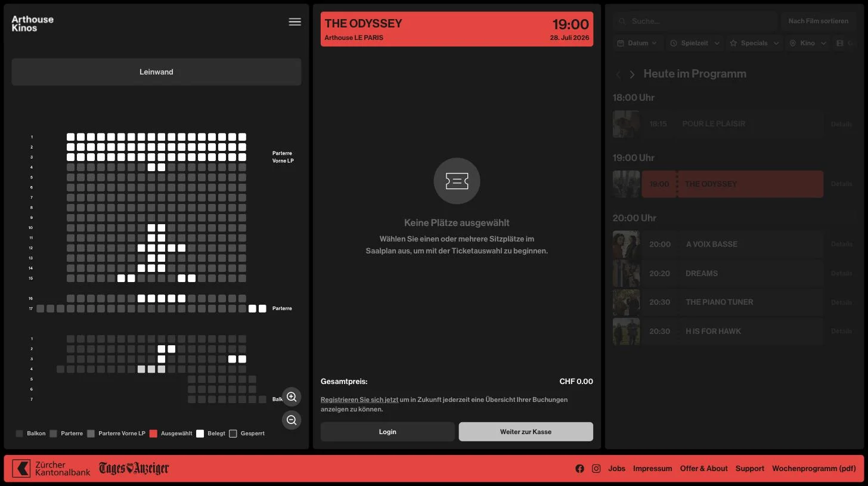868x486 pixels.
Task: Click the H IS FOR HAWK thumbnail
Action: click(x=627, y=332)
